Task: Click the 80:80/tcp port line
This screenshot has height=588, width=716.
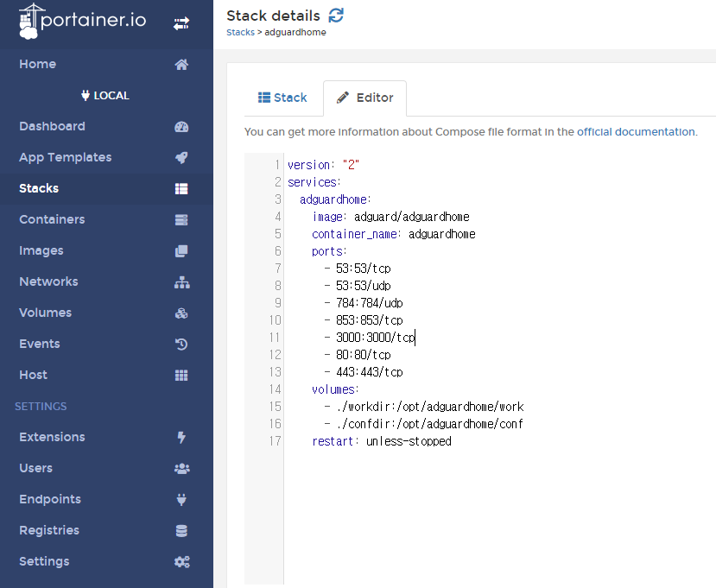Action: point(358,355)
